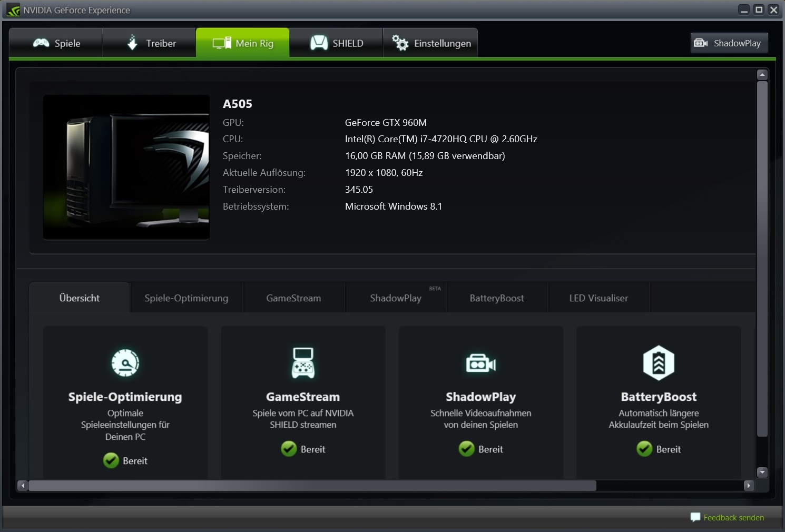This screenshot has width=785, height=532.
Task: Click the ShadowPlay camera card icon
Action: tap(481, 363)
